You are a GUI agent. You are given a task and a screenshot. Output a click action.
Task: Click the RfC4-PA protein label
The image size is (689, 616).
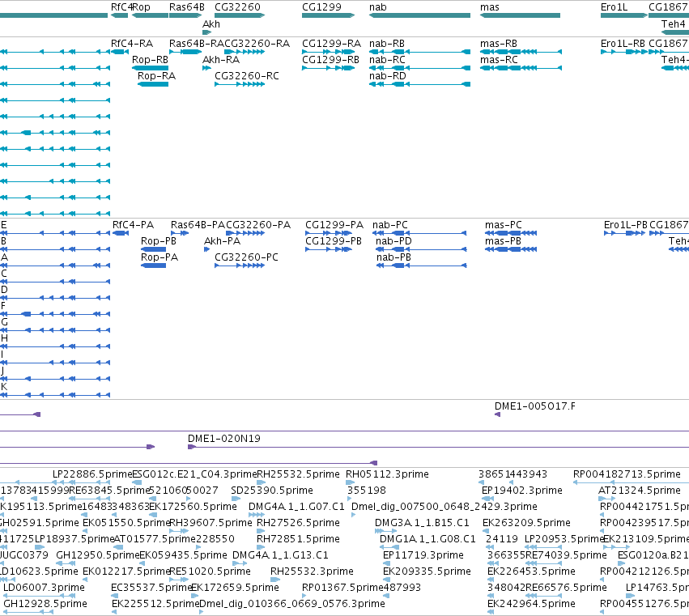tap(133, 225)
